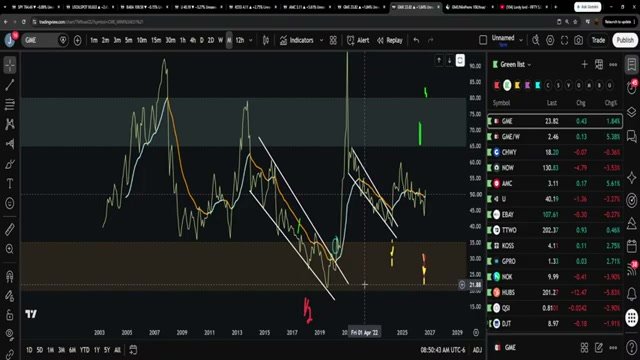Toggle hide all drawings eye icon
This screenshot has width=640, height=360.
(x=10, y=335)
